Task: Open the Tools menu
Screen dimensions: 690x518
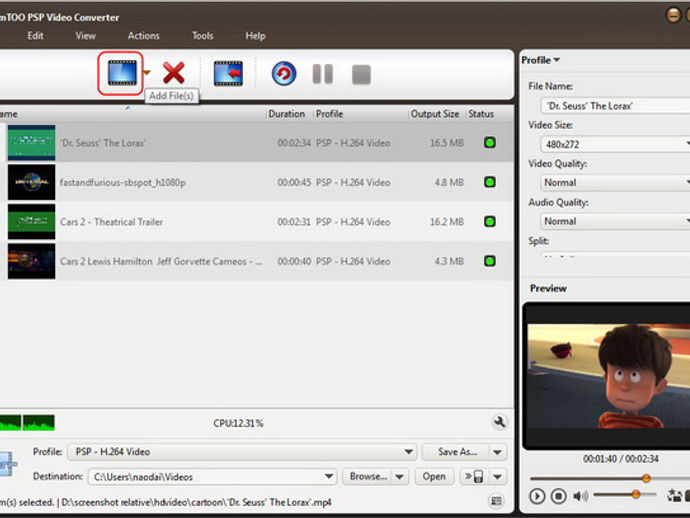Action: [x=202, y=36]
